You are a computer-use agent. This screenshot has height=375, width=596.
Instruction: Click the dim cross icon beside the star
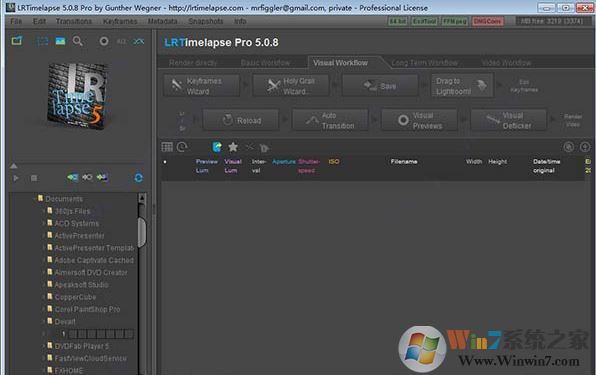pyautogui.click(x=249, y=147)
